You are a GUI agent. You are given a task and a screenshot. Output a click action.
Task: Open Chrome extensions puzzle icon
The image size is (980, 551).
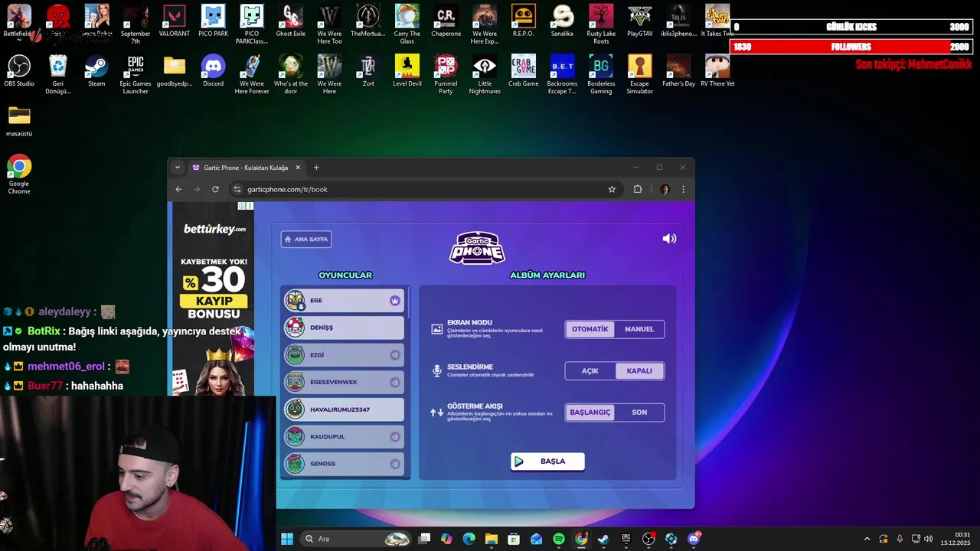[638, 189]
